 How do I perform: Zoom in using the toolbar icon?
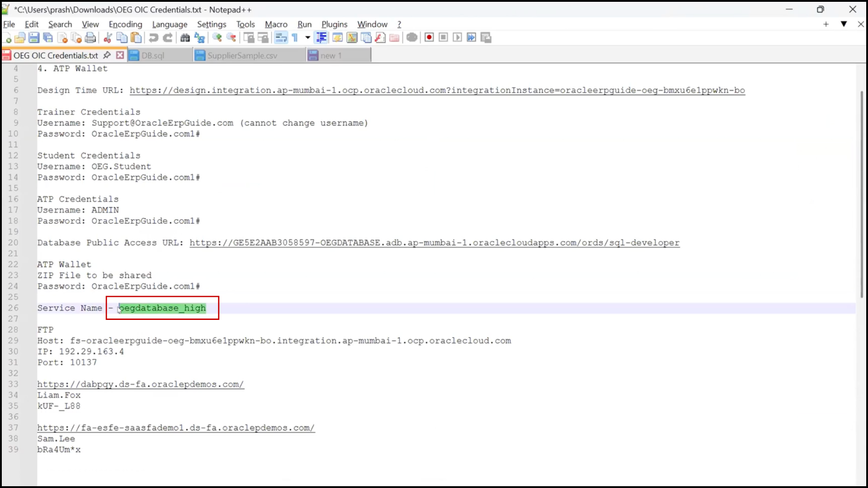pos(217,38)
